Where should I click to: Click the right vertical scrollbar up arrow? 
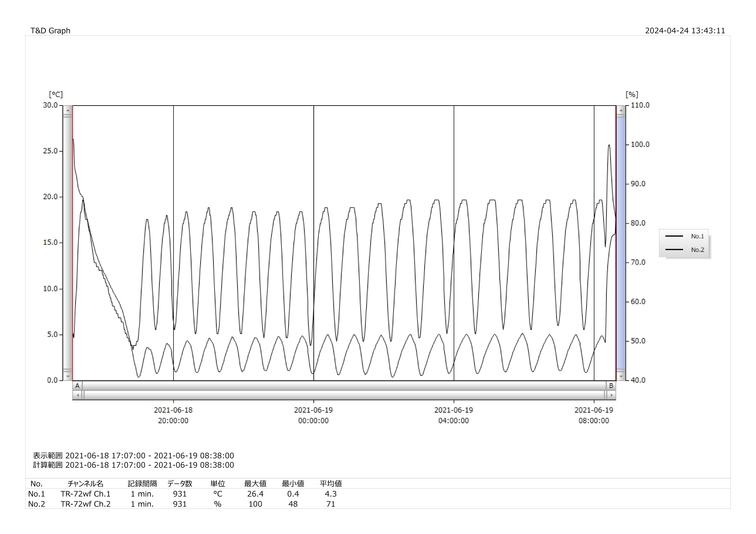click(x=621, y=110)
